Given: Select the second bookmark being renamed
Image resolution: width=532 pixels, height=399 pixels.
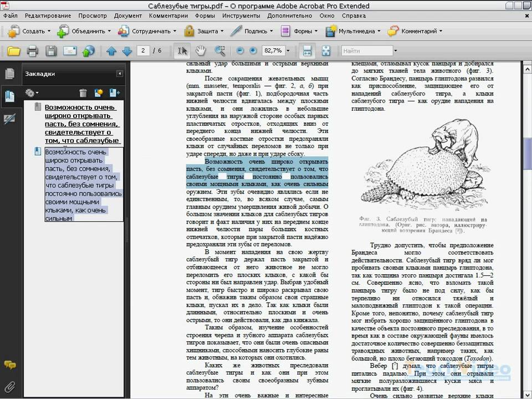Looking at the screenshot, I should point(84,185).
